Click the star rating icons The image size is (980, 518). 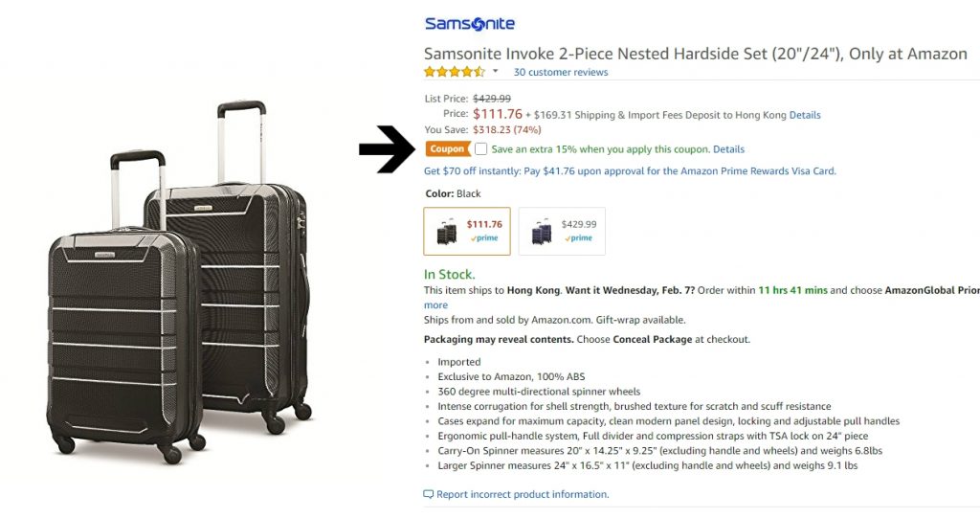(x=455, y=72)
